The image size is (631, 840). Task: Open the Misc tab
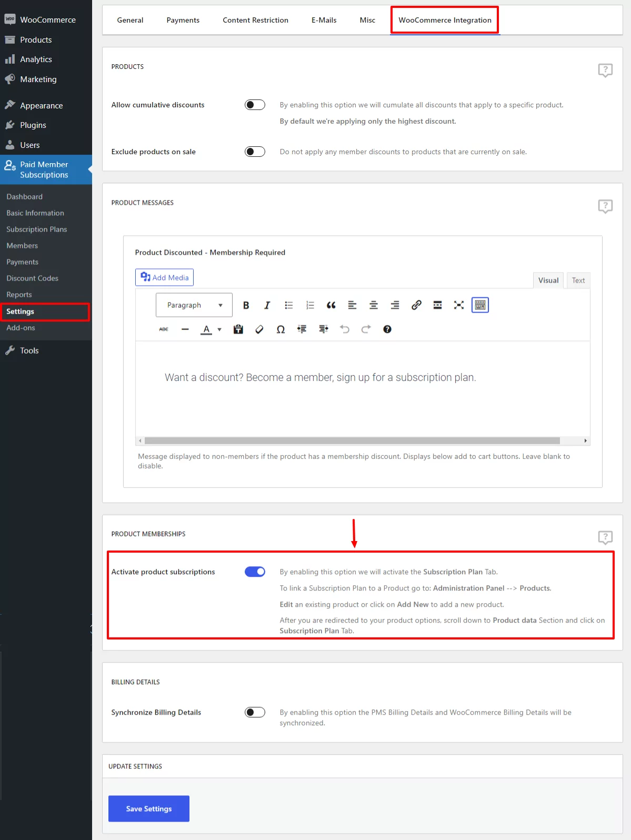pyautogui.click(x=367, y=20)
